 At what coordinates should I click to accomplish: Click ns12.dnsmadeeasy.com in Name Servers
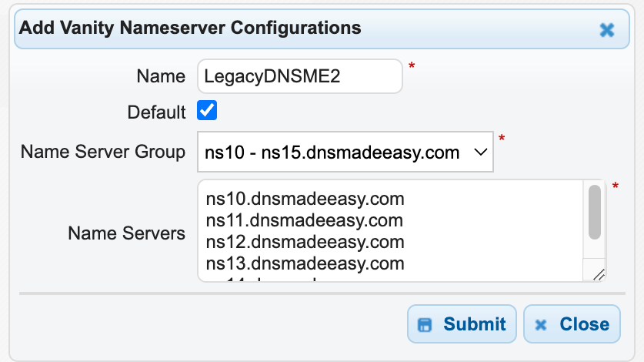point(305,242)
